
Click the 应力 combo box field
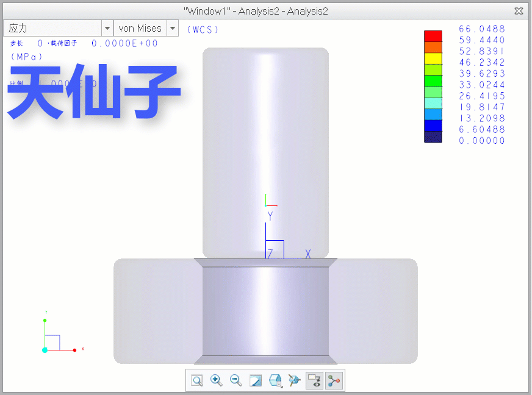click(52, 28)
